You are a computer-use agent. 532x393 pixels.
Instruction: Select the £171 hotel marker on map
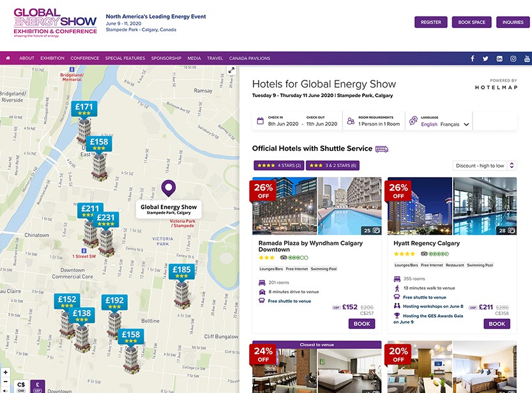point(84,109)
